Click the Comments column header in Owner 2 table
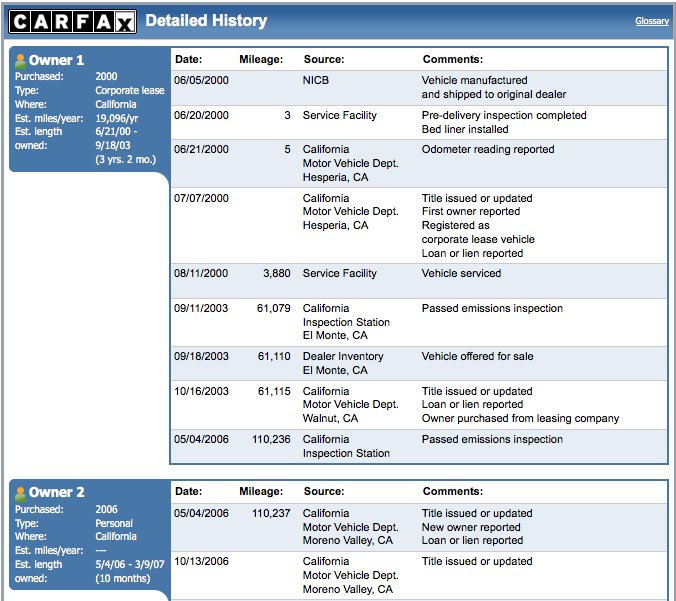 point(453,491)
